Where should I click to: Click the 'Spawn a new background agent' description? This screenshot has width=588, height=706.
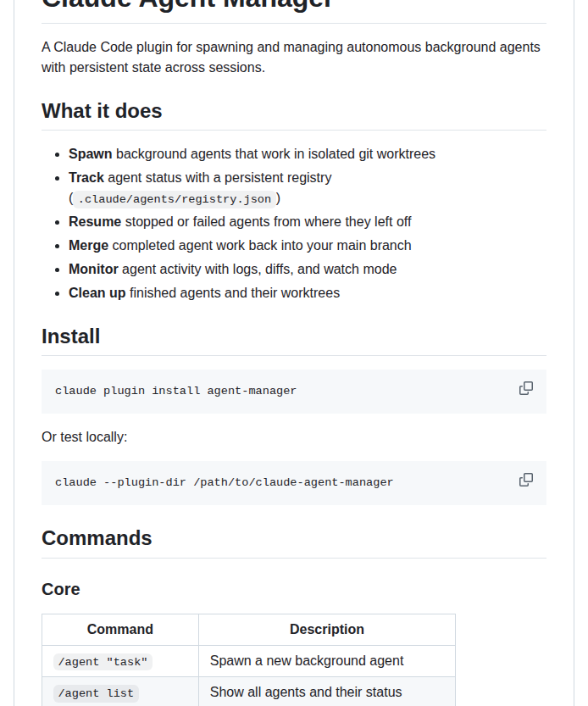307,661
